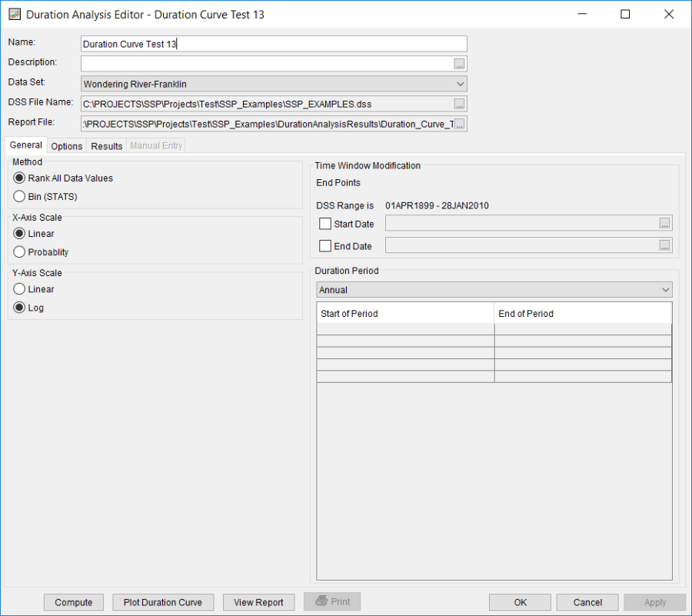The image size is (692, 616).
Task: Click first End of Period table cell
Action: click(583, 329)
